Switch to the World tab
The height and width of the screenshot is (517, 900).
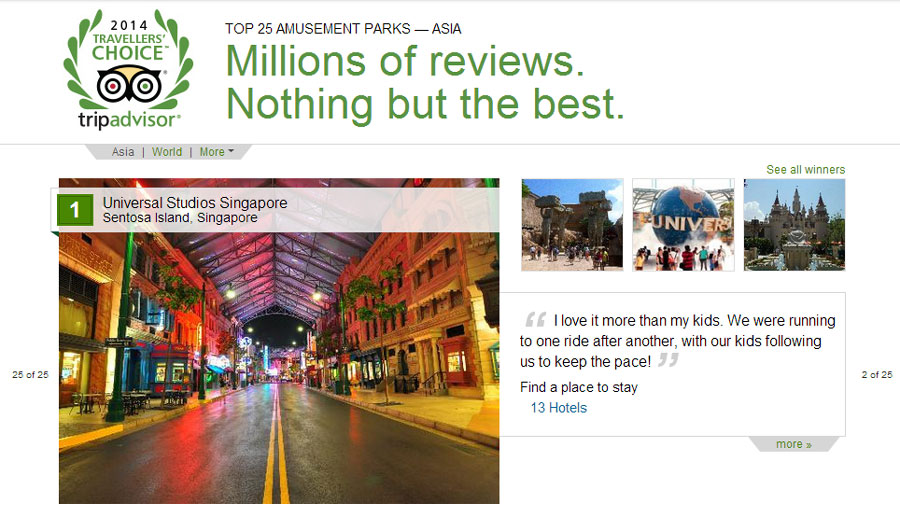pyautogui.click(x=167, y=152)
